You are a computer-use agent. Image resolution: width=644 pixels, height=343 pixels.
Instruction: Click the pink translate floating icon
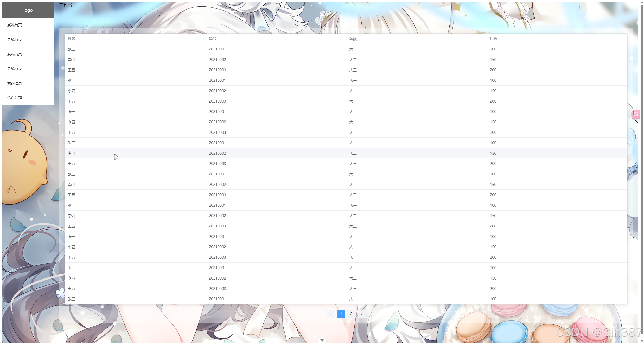[x=636, y=114]
